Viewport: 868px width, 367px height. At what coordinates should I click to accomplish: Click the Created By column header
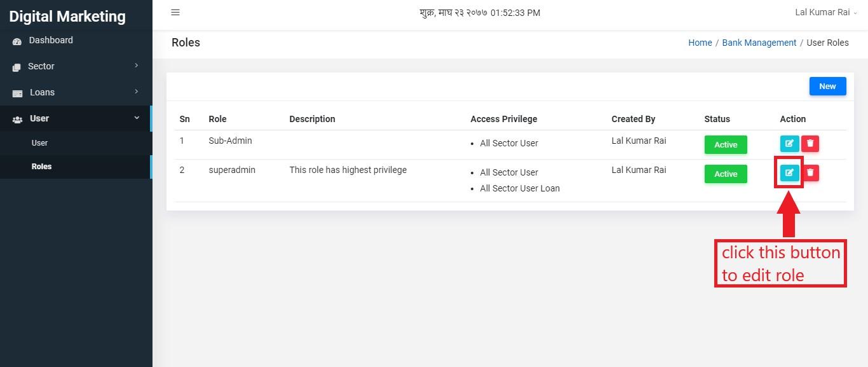(x=634, y=119)
